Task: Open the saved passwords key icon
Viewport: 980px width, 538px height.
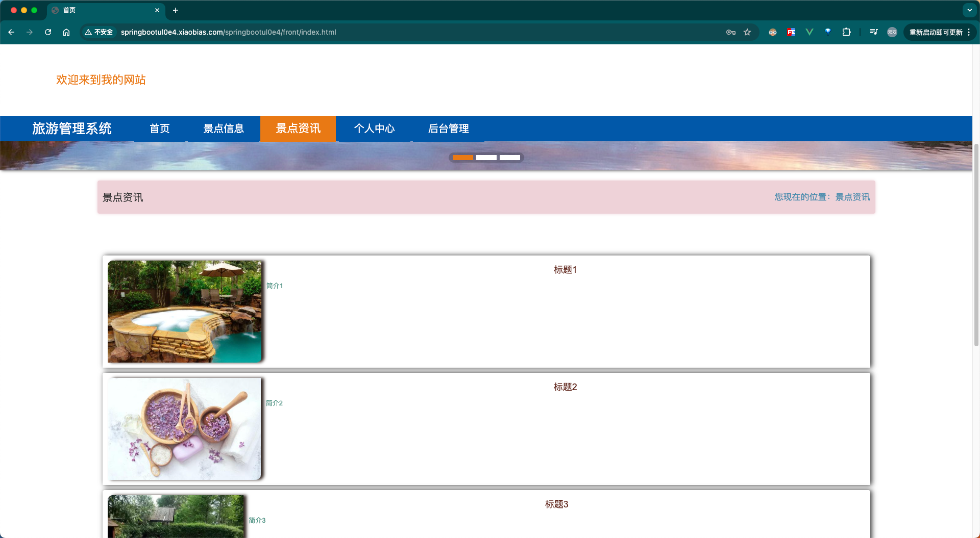Action: (x=731, y=32)
